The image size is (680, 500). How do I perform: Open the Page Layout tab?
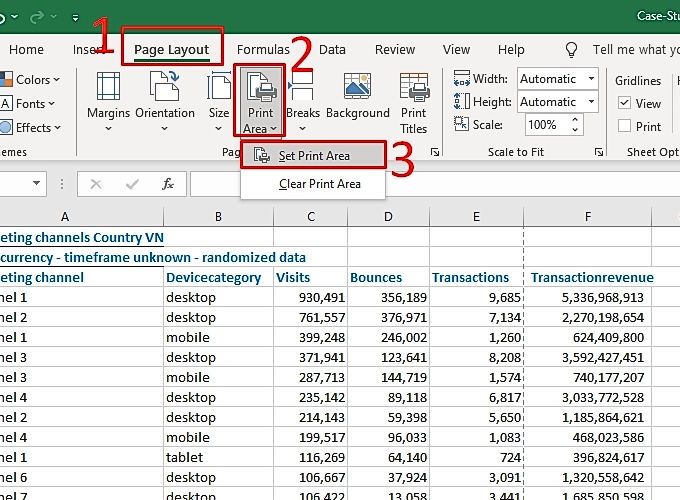point(172,49)
